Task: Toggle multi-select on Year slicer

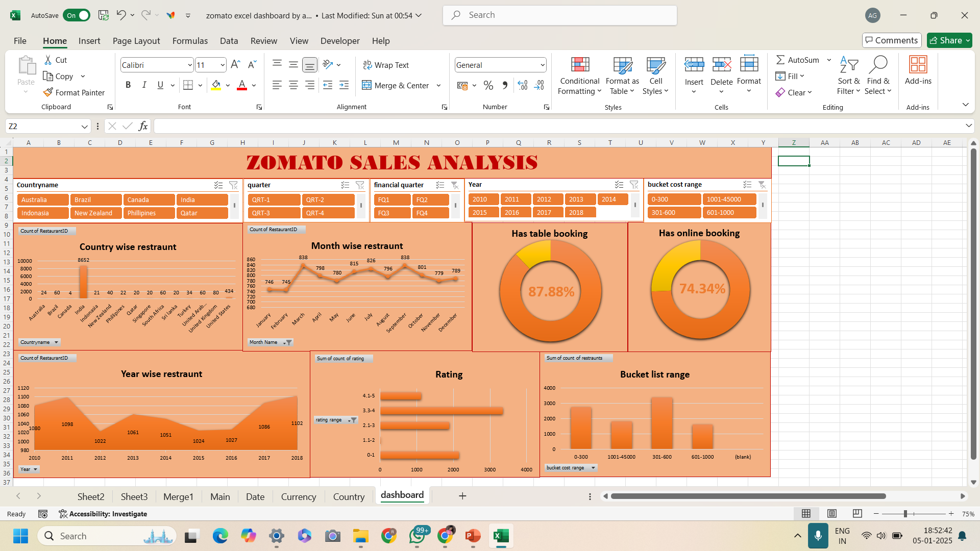Action: (619, 185)
